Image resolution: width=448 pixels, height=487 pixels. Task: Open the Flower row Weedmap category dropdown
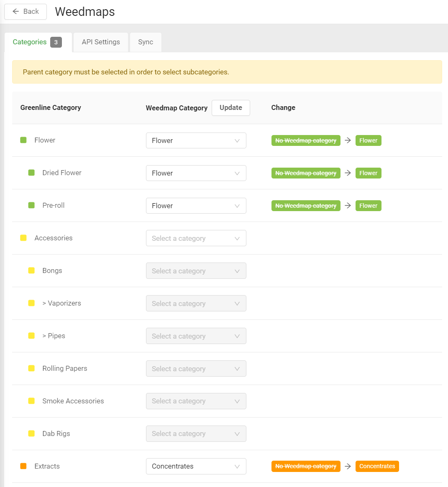pyautogui.click(x=196, y=140)
